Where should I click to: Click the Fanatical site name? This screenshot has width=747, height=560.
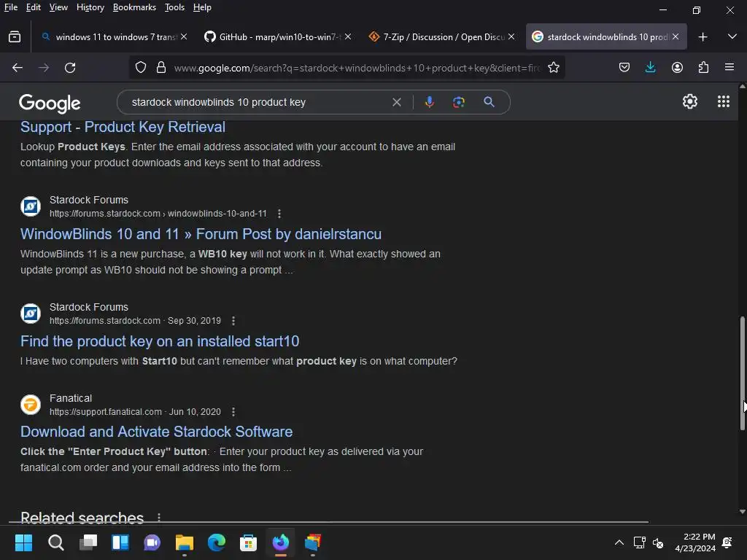pyautogui.click(x=71, y=398)
